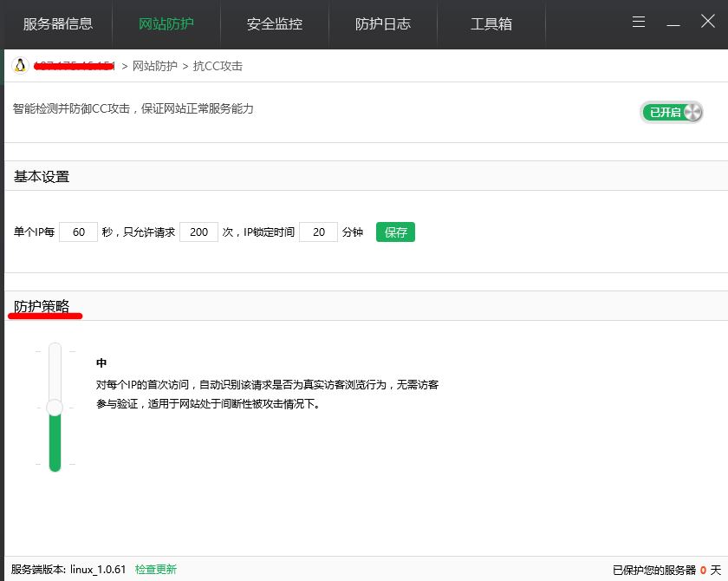The height and width of the screenshot is (581, 728).
Task: Switch to the 服务器信息 tab
Action: pos(57,24)
